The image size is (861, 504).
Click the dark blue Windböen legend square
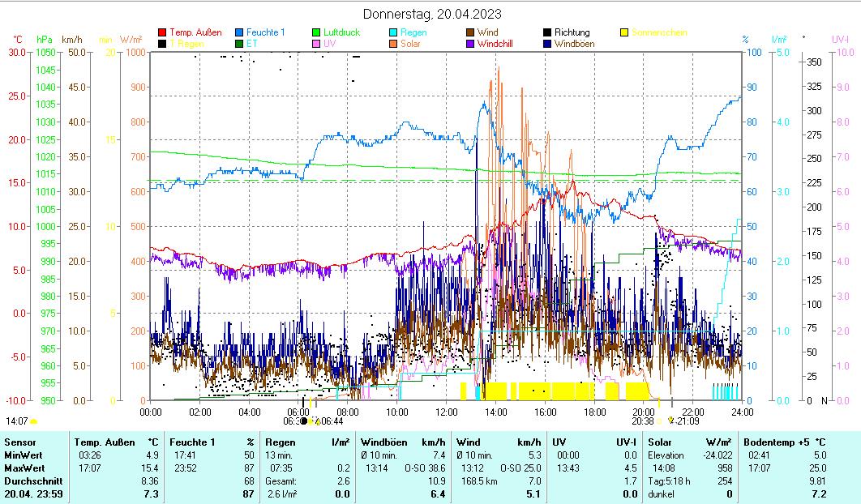coord(548,44)
